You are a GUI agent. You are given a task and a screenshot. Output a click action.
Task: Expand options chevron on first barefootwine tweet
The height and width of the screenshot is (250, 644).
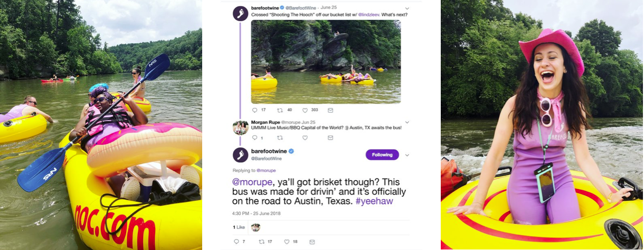(x=406, y=8)
